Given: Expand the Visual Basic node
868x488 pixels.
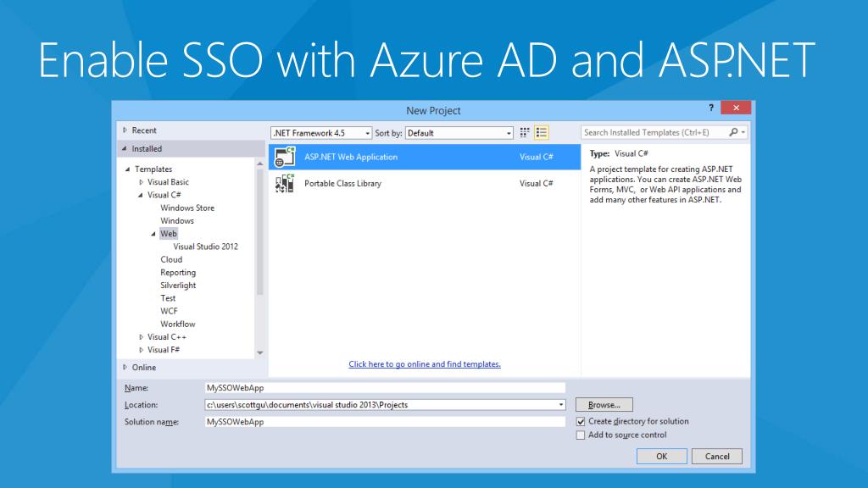Looking at the screenshot, I should click(x=142, y=182).
